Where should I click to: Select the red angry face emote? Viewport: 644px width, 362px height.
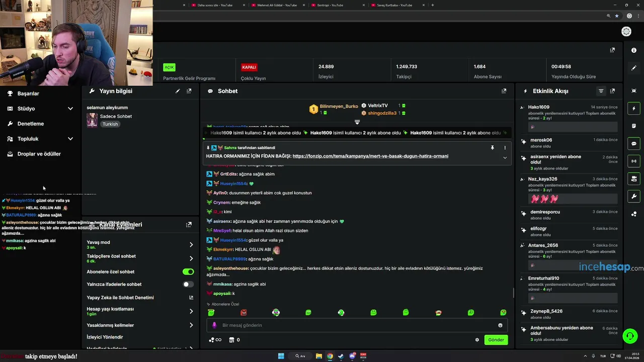[x=244, y=313]
